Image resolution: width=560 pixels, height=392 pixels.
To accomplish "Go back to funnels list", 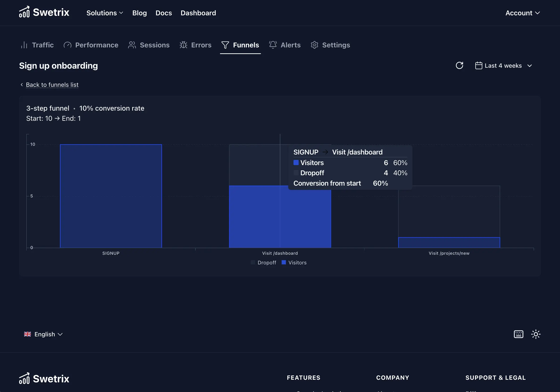I will click(52, 85).
